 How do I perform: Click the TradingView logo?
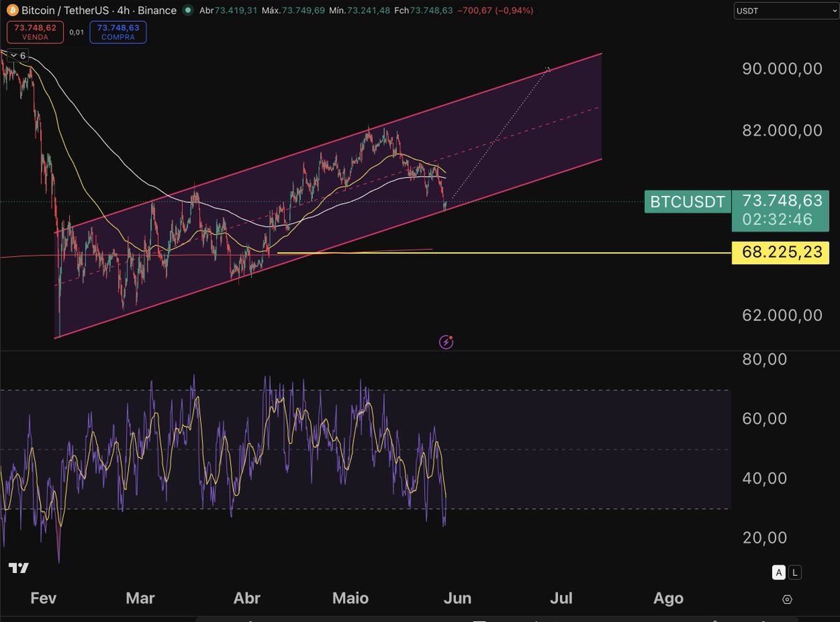[x=19, y=568]
